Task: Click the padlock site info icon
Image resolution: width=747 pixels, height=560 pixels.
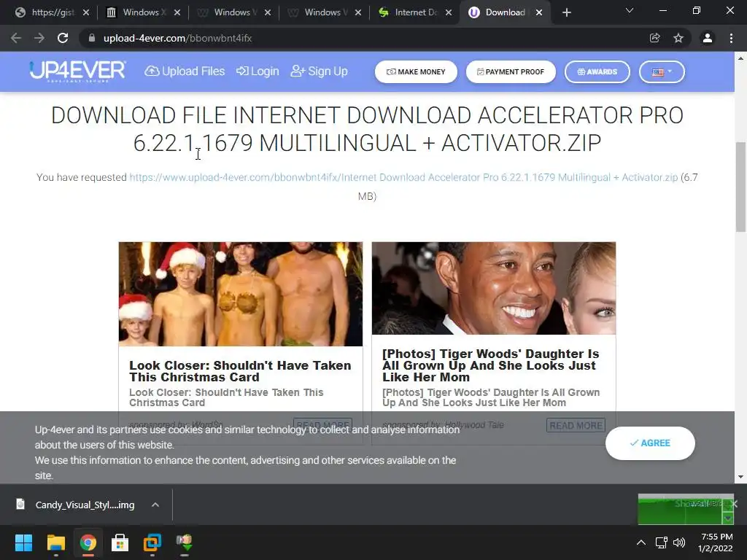Action: pyautogui.click(x=92, y=38)
